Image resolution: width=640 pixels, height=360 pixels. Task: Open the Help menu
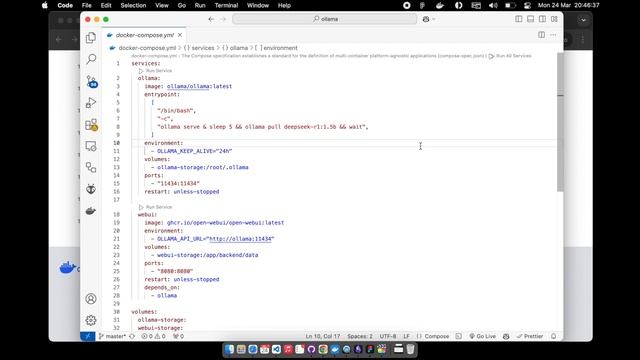pyautogui.click(x=284, y=5)
